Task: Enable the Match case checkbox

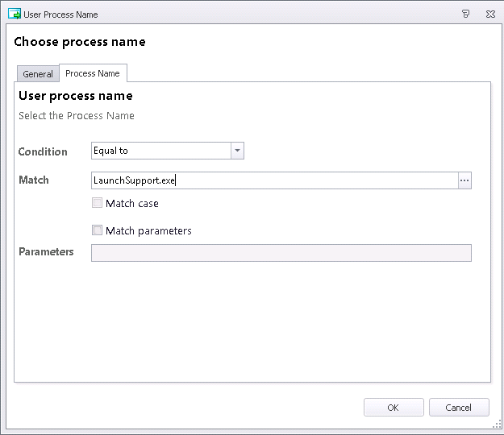Action: click(x=97, y=203)
